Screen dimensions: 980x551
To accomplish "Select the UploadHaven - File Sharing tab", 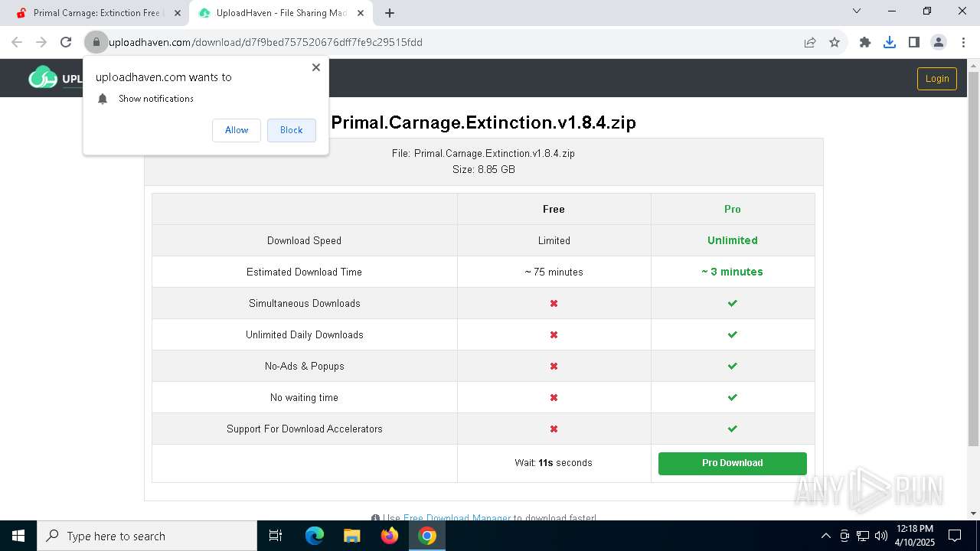I will click(280, 13).
